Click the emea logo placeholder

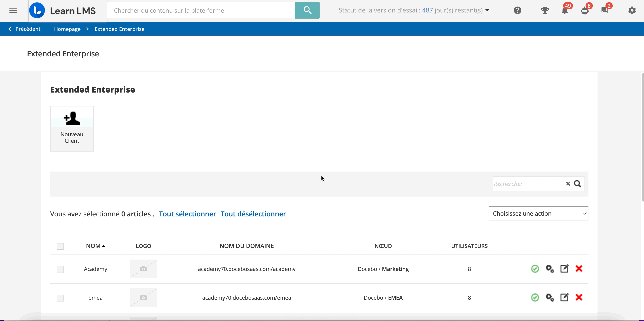pos(143,298)
